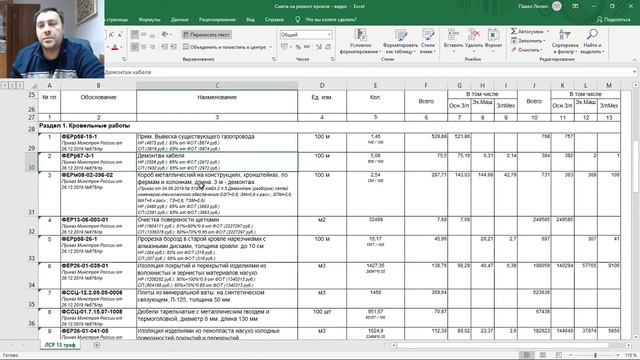Image resolution: width=640 pixels, height=360 pixels.
Task: Open 'Стили ячеек' cell styles
Action: tap(428, 42)
